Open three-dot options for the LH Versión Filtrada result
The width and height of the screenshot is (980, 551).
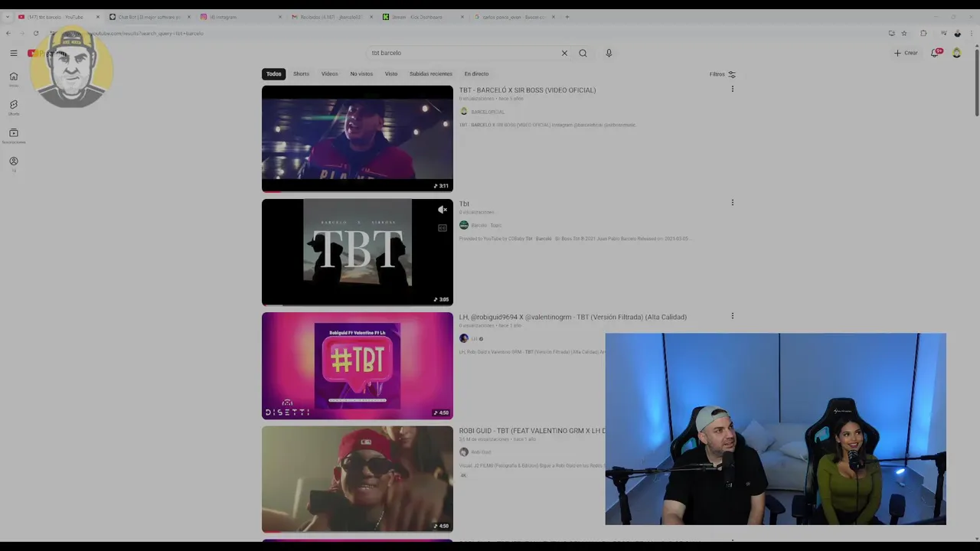[732, 316]
